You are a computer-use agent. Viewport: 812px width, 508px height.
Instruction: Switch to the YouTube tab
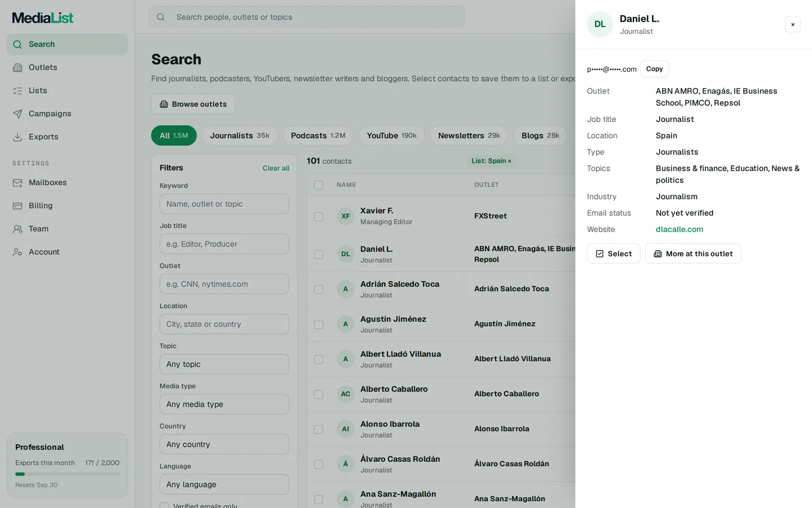point(392,135)
